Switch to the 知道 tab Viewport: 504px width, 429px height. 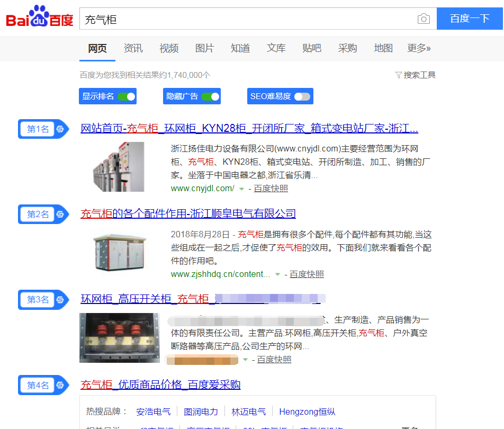pyautogui.click(x=240, y=48)
